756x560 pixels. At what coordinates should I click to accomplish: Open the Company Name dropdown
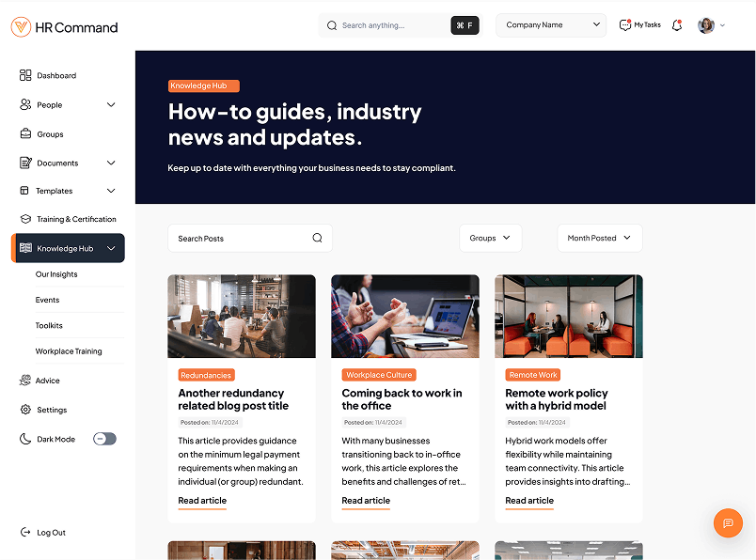(x=551, y=25)
